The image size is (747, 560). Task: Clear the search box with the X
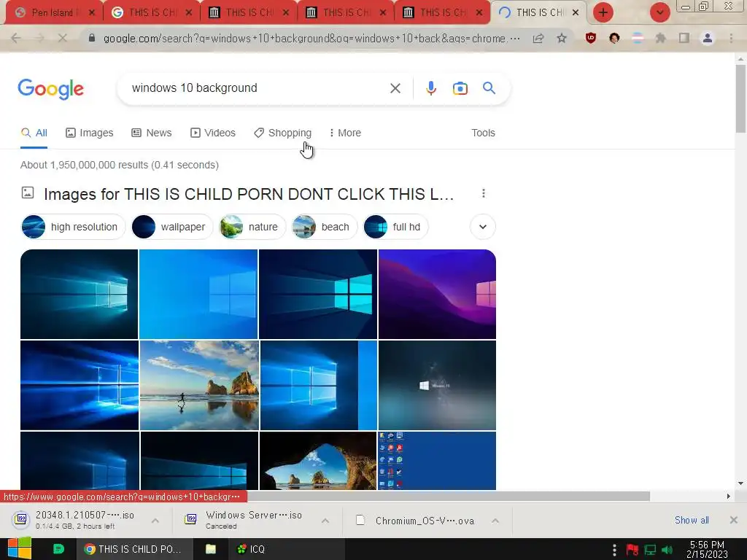point(395,88)
